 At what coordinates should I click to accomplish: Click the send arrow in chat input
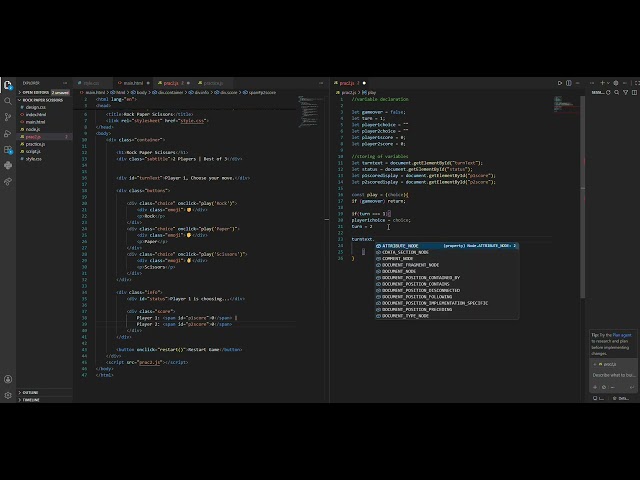(632, 387)
